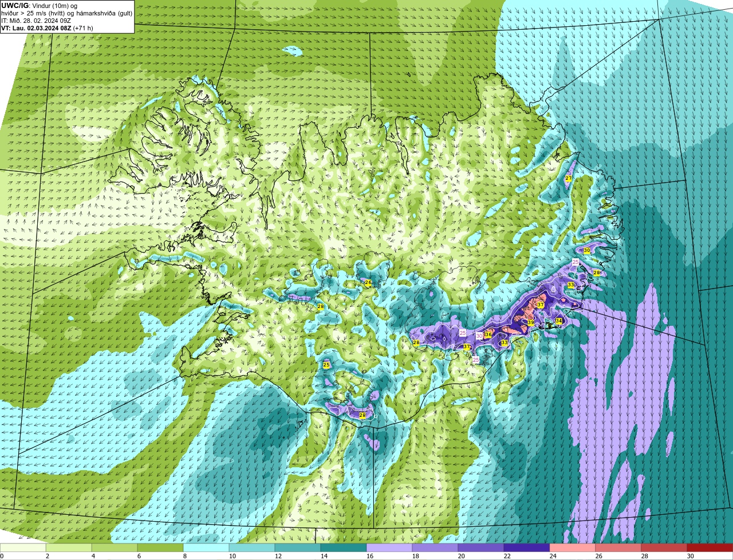Select the 2–4 m/s legend color swatch
Screen dimensions: 733x560
[x=69, y=547]
